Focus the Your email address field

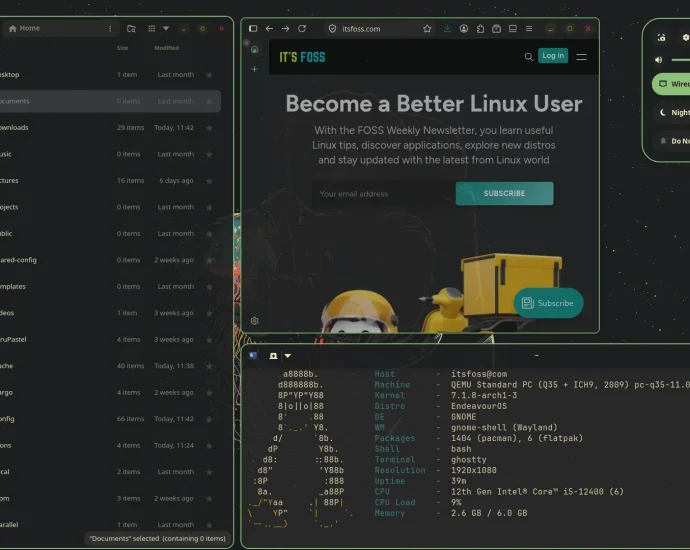(384, 194)
